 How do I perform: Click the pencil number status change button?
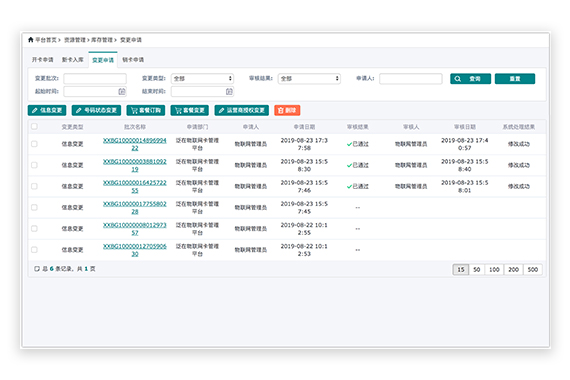tap(96, 110)
